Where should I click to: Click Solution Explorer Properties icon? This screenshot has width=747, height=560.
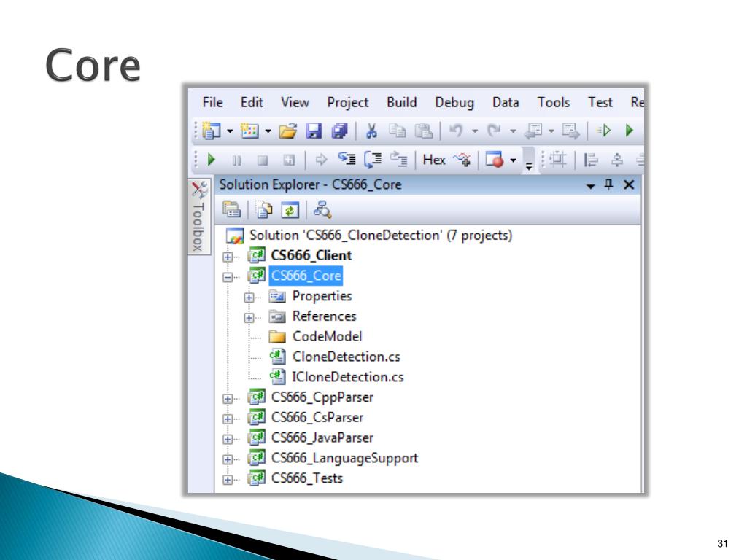coord(231,209)
